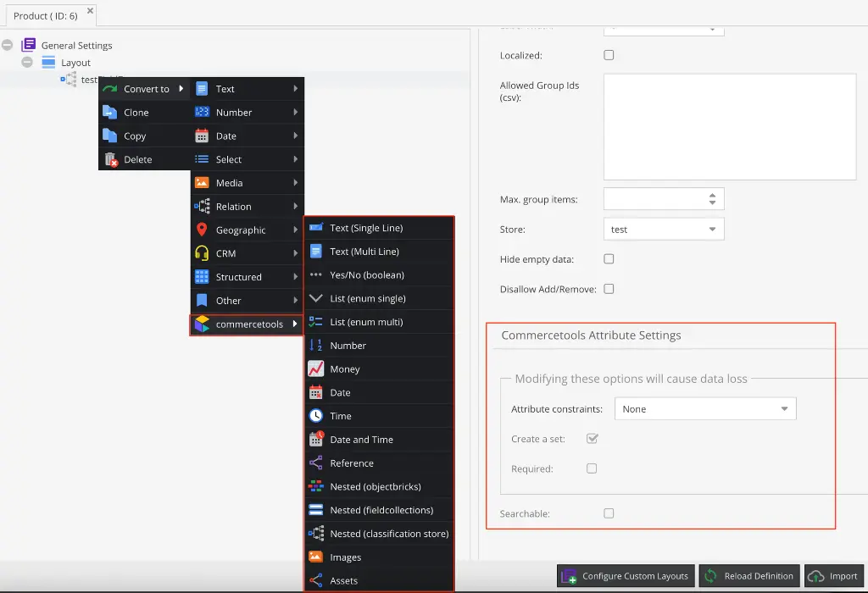Click the CRM headset icon
This screenshot has width=868, height=593.
[202, 253]
